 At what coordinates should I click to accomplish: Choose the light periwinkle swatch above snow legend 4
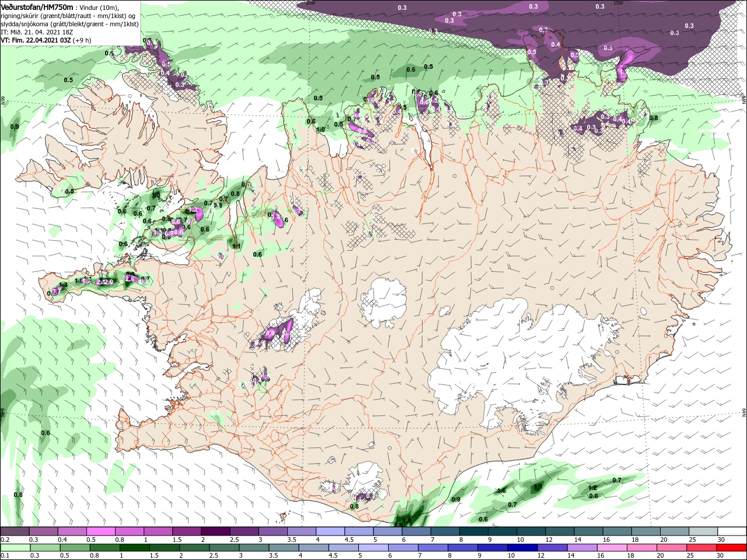330,531
